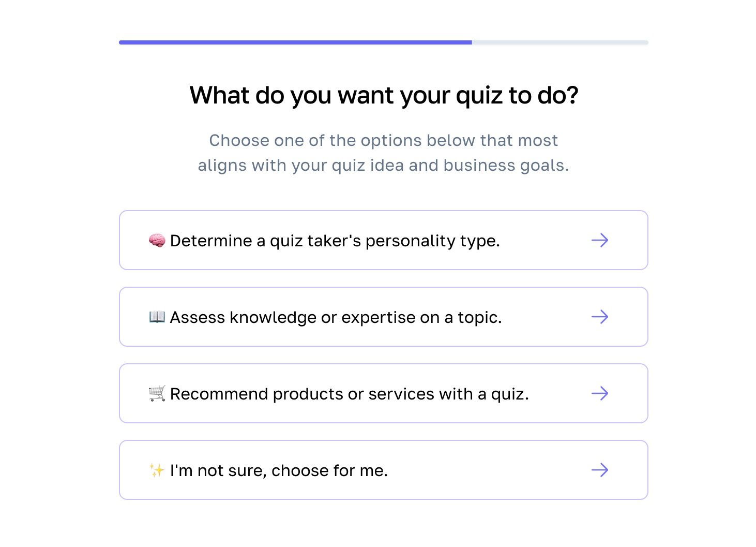Click the arrow on recommend products option

pos(600,393)
